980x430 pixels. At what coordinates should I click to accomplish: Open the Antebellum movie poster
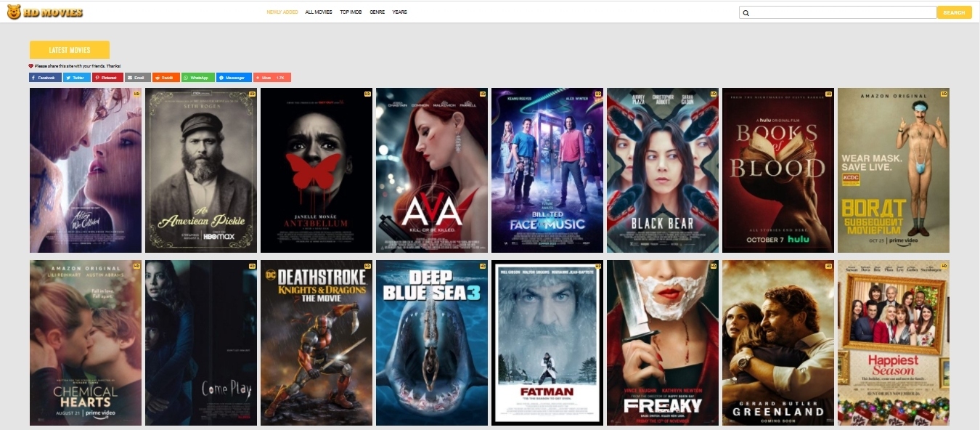click(x=317, y=171)
